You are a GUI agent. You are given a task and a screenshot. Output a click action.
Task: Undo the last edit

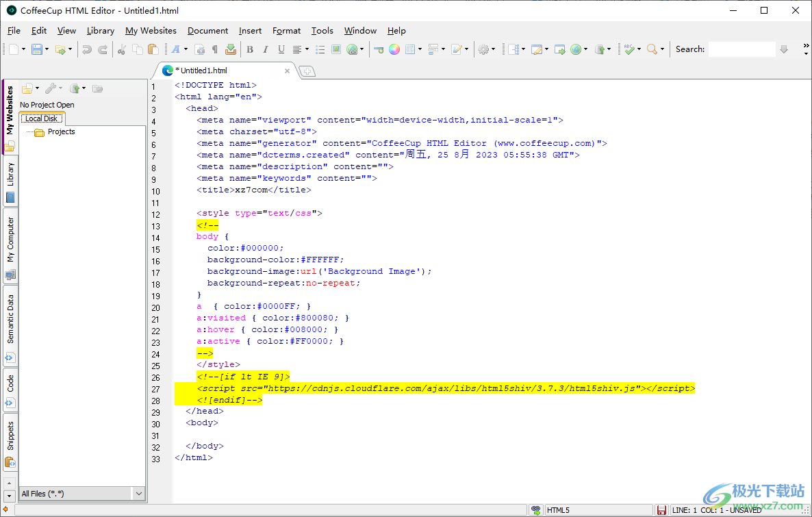[x=87, y=49]
